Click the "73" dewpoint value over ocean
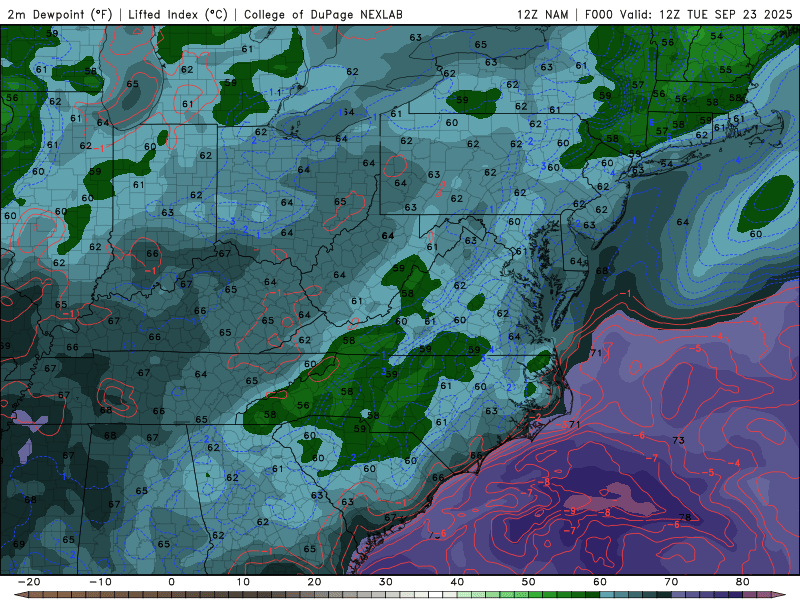Image resolution: width=800 pixels, height=600 pixels. click(679, 440)
